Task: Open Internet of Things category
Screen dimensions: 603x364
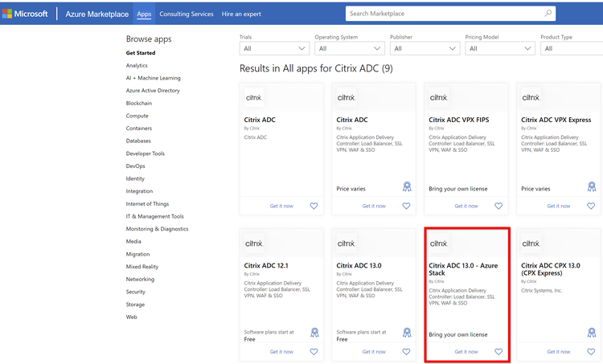Action: [x=147, y=204]
